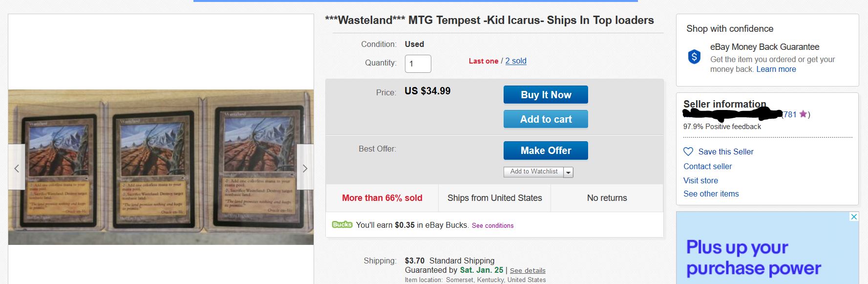The height and width of the screenshot is (284, 868).
Task: Focus the Quantity input field
Action: (x=418, y=64)
